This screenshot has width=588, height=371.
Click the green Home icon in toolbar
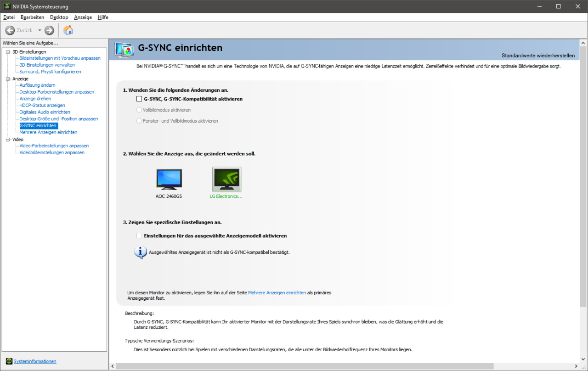click(x=68, y=30)
